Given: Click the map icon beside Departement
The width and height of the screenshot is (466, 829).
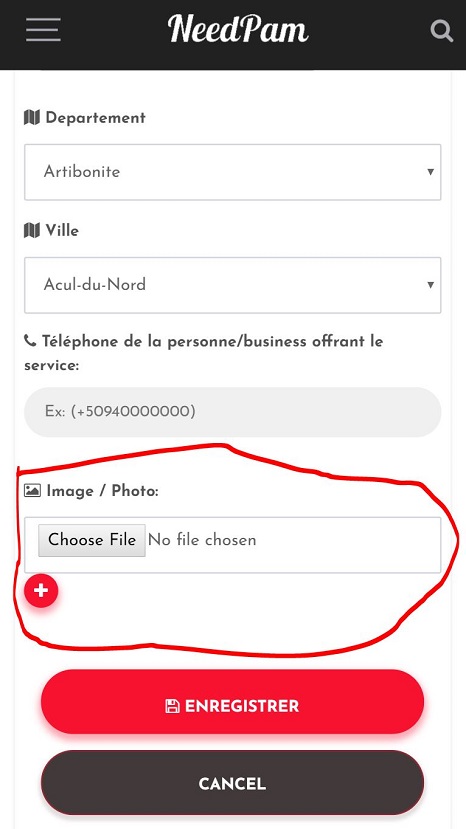Looking at the screenshot, I should pos(32,117).
